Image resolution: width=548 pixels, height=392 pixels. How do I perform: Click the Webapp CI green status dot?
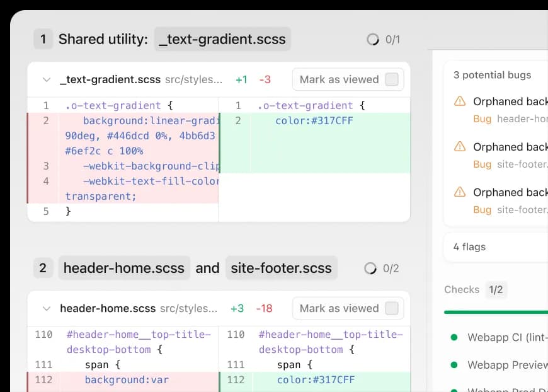[454, 337]
